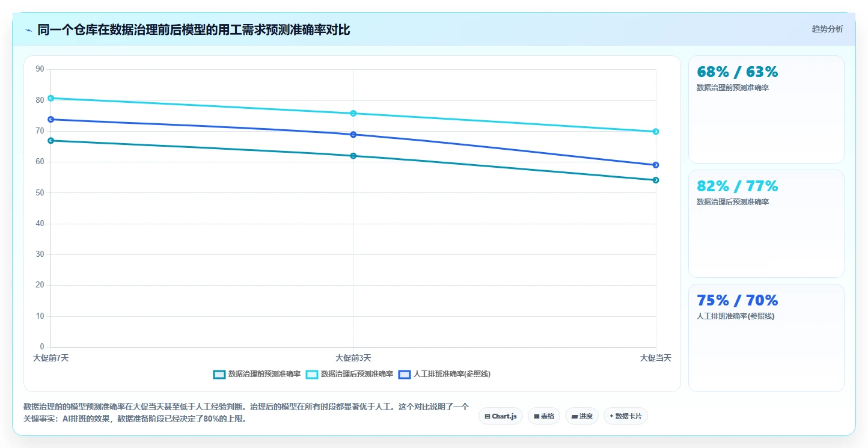Toggle the 人工排班准确率(参照线) legend swatch
The width and height of the screenshot is (868, 448).
click(405, 374)
